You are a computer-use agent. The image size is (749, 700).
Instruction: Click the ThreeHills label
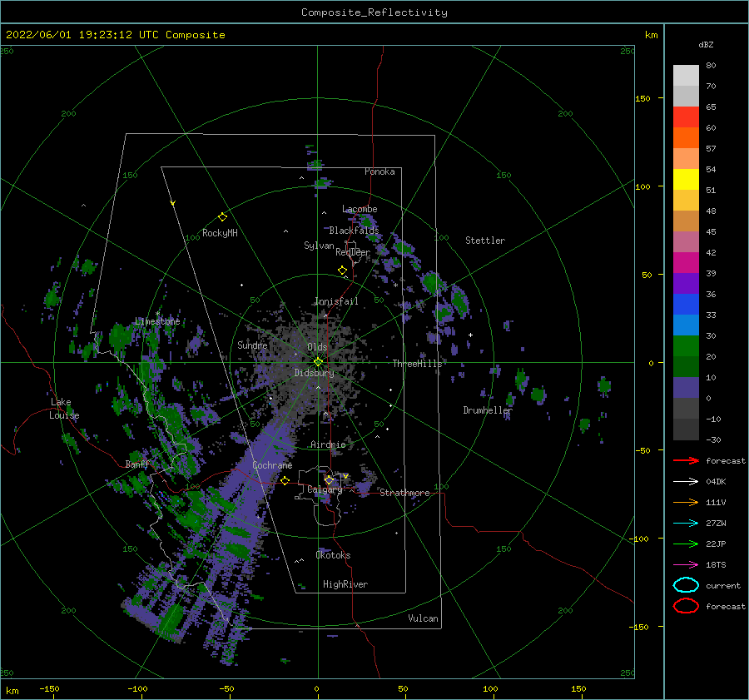(418, 364)
